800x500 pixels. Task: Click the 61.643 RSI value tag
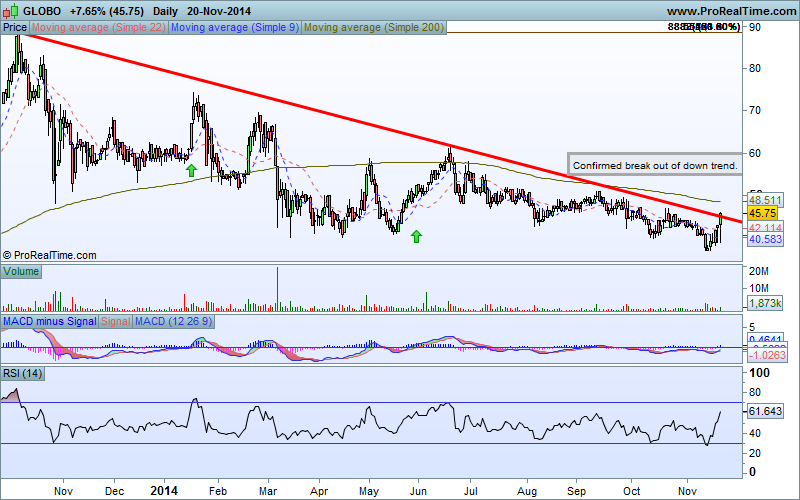tap(763, 411)
